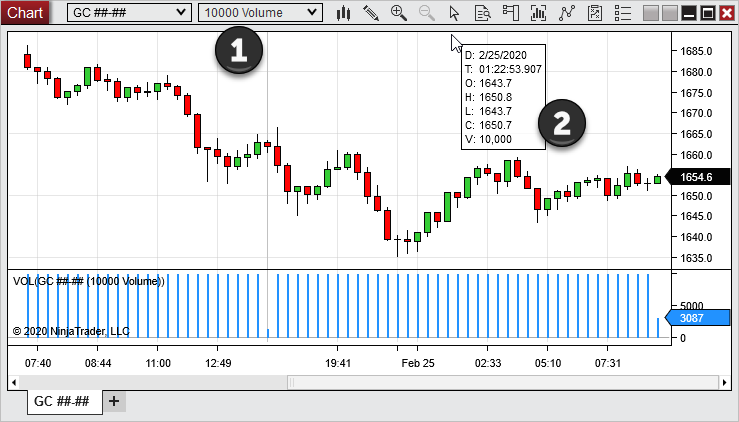Screen dimensions: 739x422
Task: Open the Strategies icon
Action: pos(595,13)
